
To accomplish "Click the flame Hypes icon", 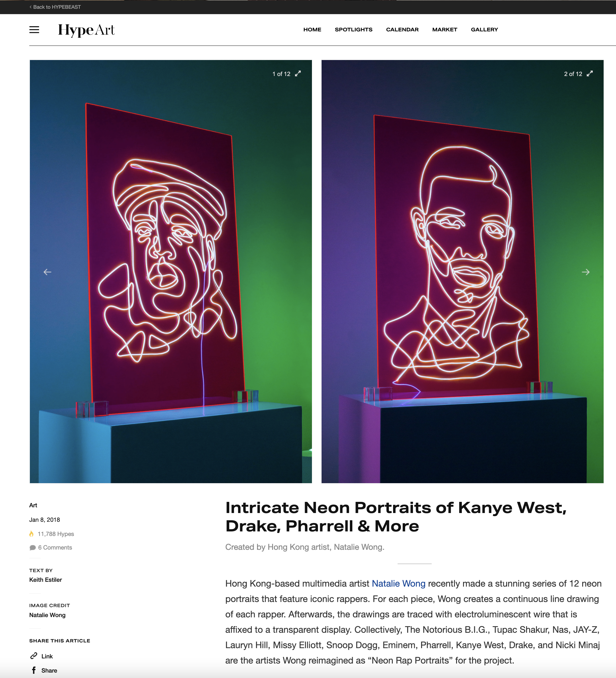I will point(31,534).
